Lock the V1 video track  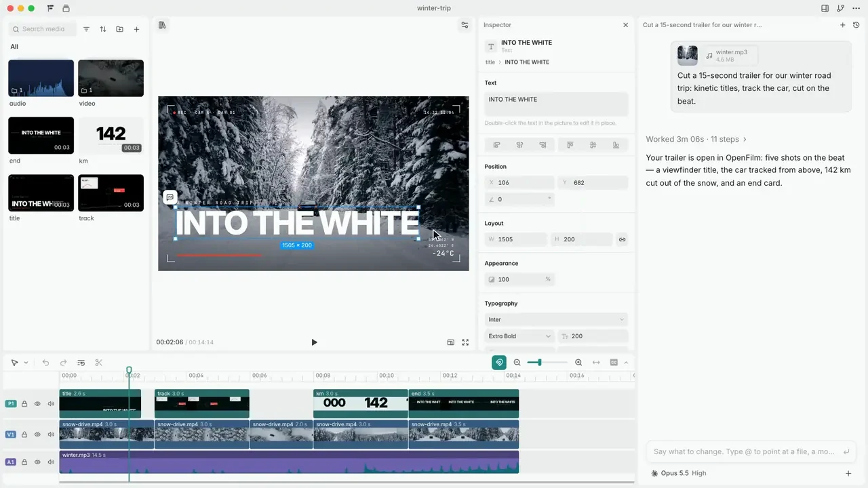coord(24,434)
